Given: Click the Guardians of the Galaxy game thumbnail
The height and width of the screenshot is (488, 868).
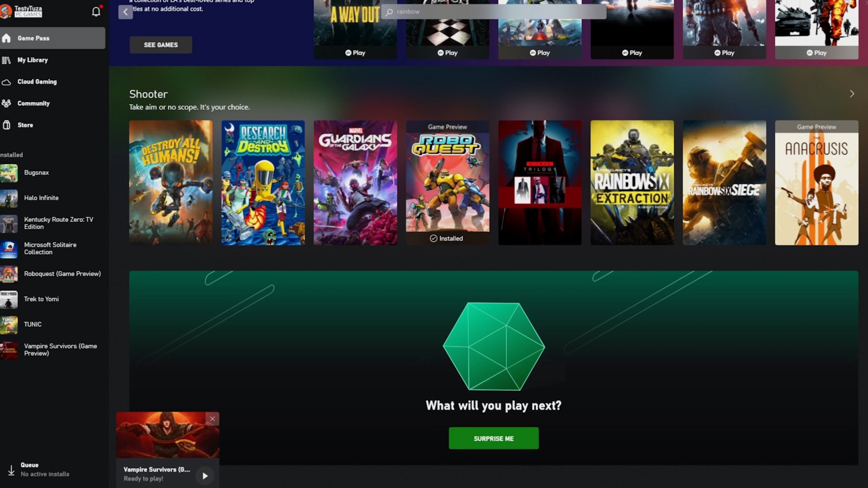Looking at the screenshot, I should [355, 182].
